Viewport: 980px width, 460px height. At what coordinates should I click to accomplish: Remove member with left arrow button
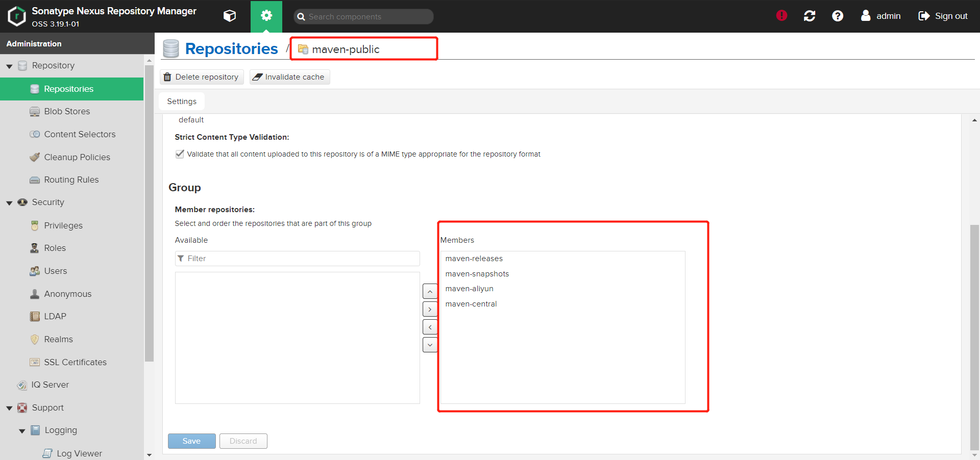click(430, 327)
